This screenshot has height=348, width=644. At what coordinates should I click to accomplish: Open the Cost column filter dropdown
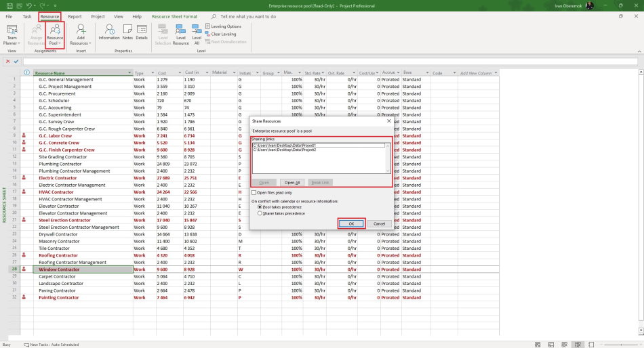[x=180, y=72]
